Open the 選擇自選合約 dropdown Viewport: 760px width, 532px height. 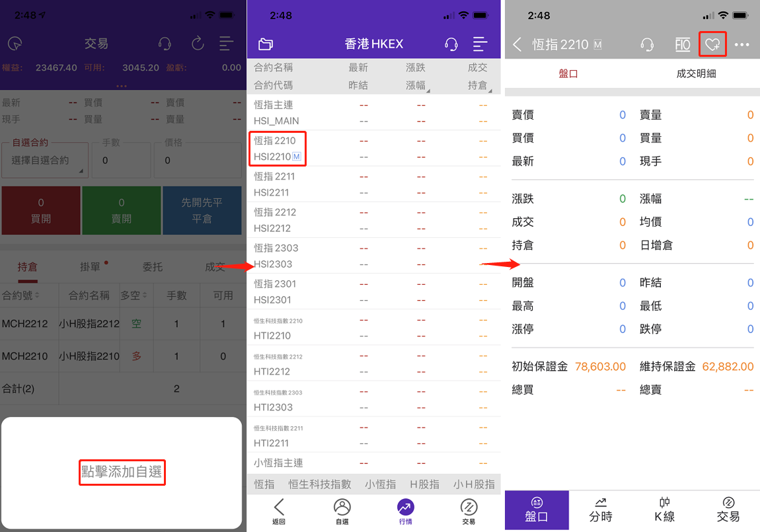point(44,160)
